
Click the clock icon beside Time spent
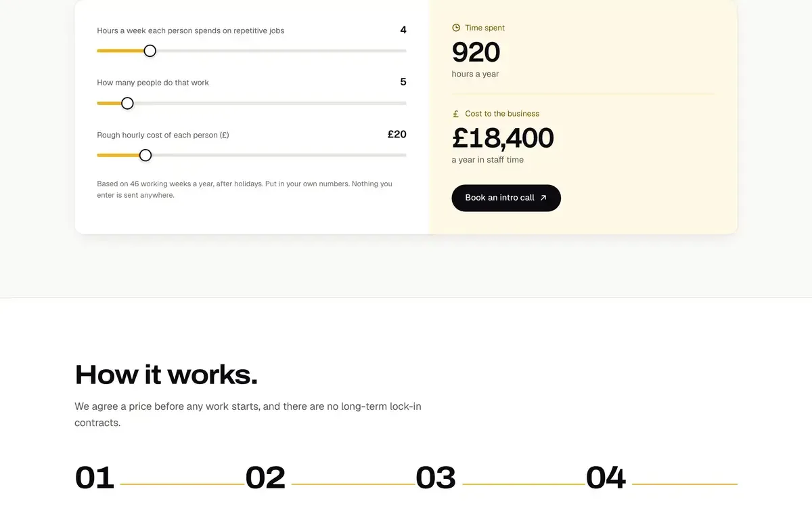click(456, 28)
